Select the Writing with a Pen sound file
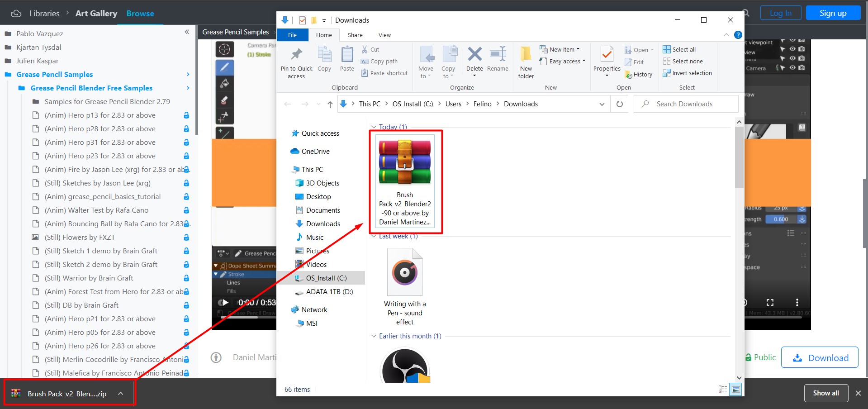 pos(405,287)
